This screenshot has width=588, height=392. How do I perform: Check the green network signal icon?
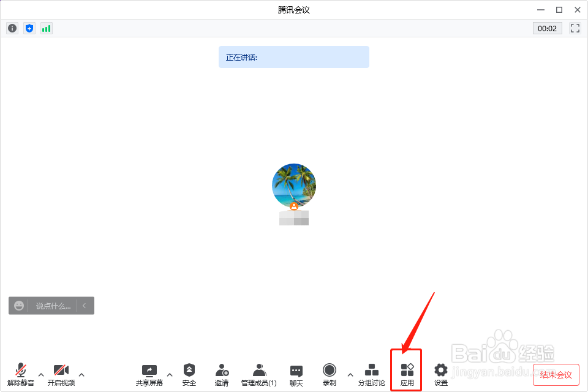click(x=46, y=28)
